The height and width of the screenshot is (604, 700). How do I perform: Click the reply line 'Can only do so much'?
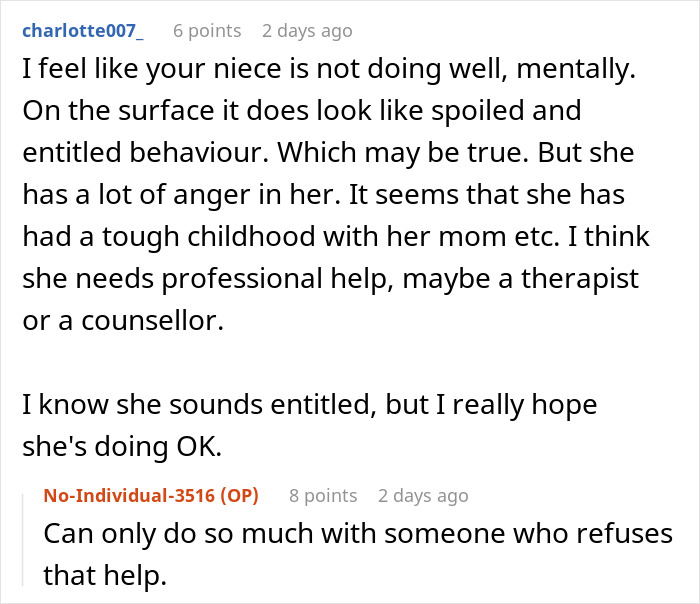tap(358, 534)
